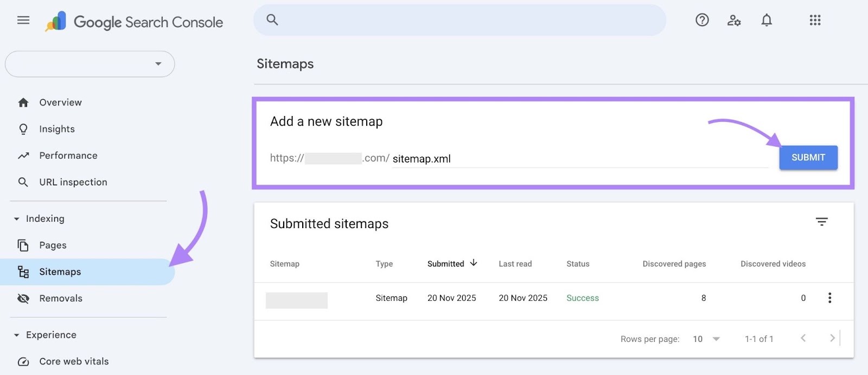The image size is (868, 375).
Task: Sort by the Submitted column header
Action: click(446, 264)
